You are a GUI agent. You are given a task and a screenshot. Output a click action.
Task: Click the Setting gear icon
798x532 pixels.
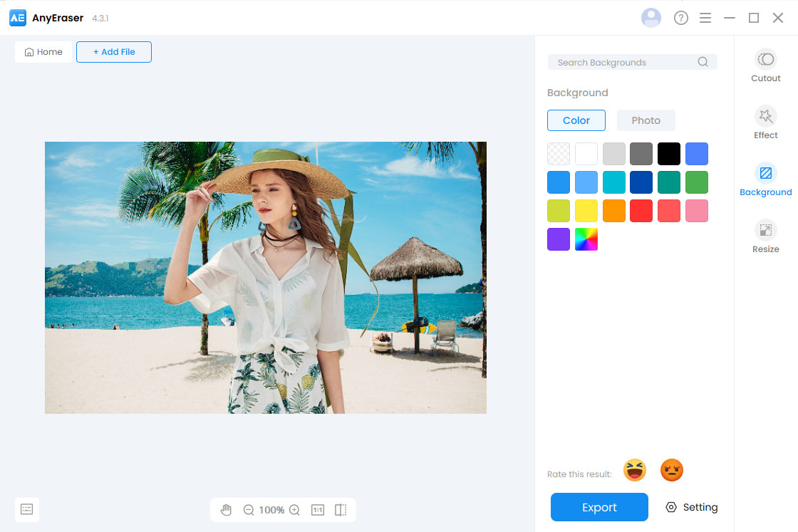pyautogui.click(x=671, y=507)
